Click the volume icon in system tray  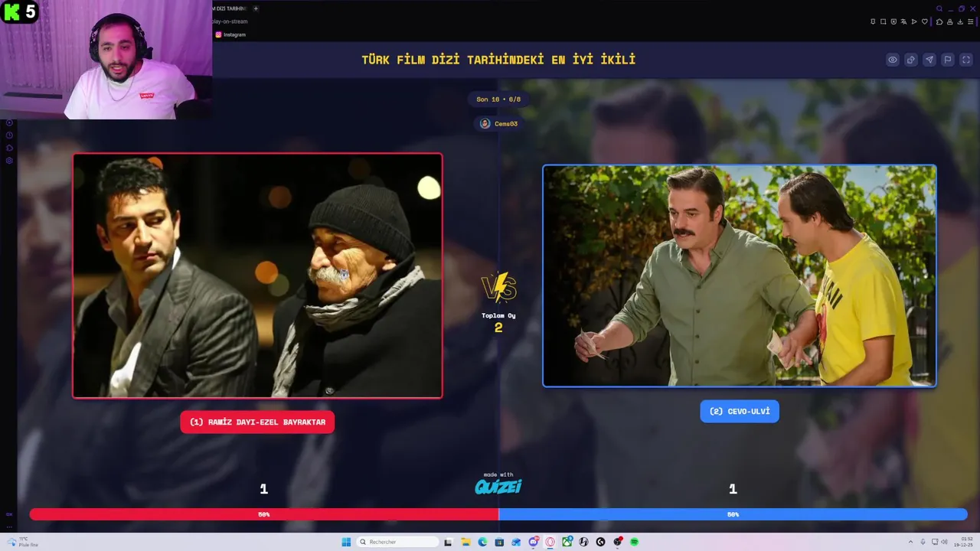[945, 542]
